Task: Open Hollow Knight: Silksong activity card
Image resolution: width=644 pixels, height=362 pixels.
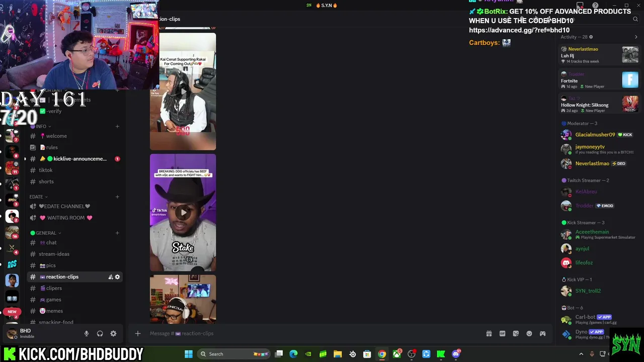Action: [600, 104]
